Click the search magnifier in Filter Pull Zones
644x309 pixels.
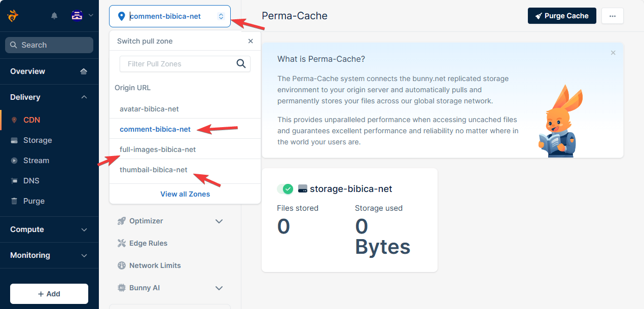(241, 64)
